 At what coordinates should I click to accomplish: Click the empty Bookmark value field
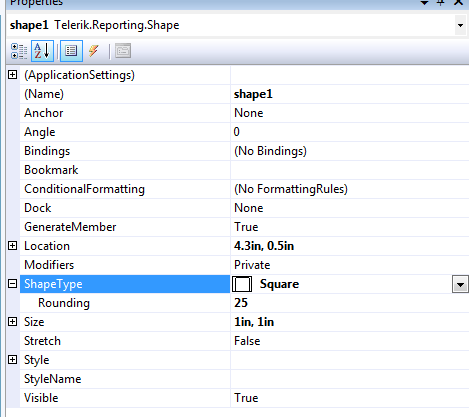click(350, 170)
